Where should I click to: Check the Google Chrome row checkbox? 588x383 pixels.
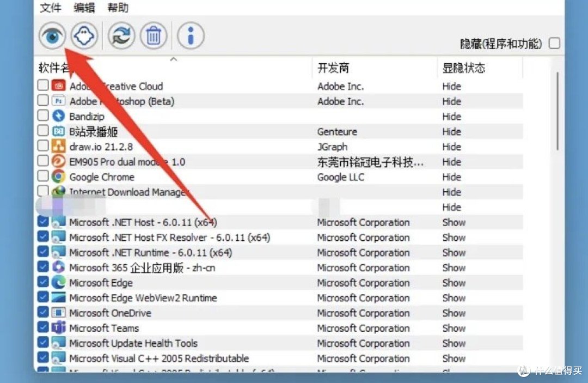[x=43, y=175]
